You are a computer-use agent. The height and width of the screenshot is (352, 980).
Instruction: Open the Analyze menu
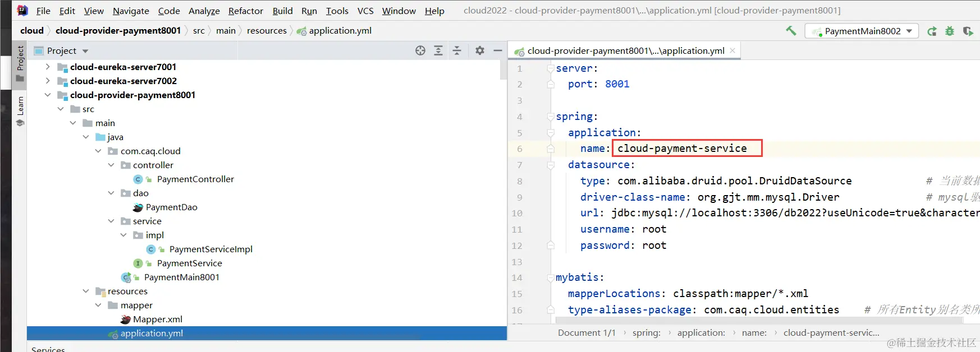tap(204, 11)
